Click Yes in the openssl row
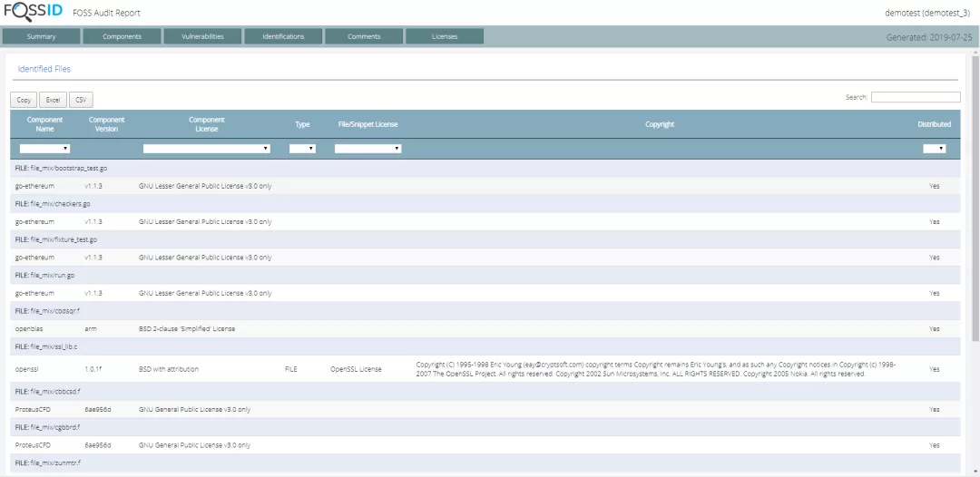 [935, 369]
